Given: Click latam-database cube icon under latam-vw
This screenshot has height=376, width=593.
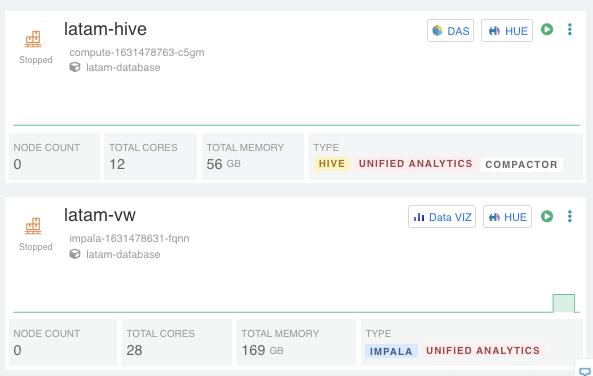Looking at the screenshot, I should 75,254.
